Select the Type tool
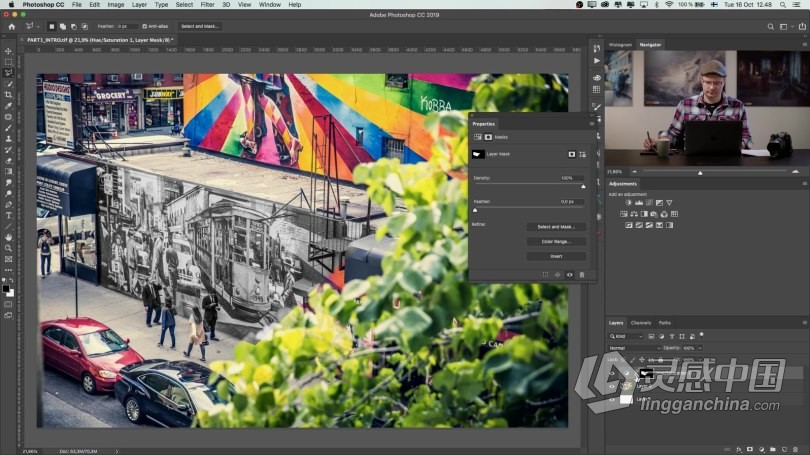 8,215
